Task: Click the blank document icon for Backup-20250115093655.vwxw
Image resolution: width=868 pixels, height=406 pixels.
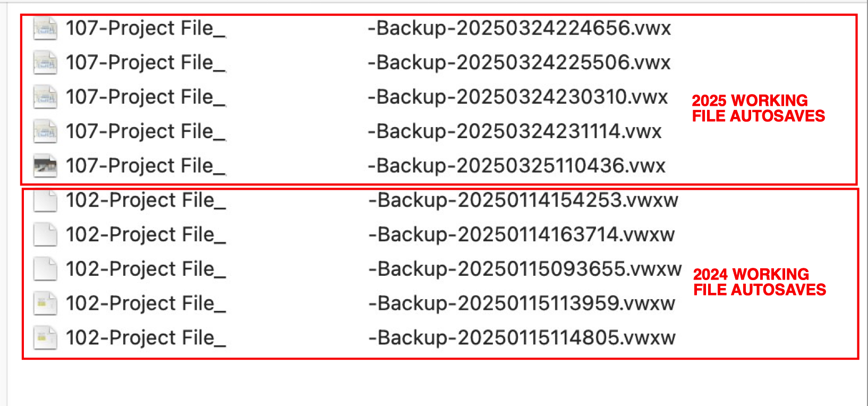Action: point(45,269)
